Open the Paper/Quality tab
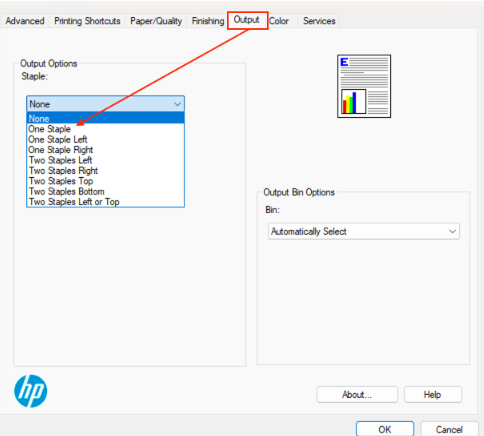Screen dimensions: 484x436 click(x=156, y=21)
